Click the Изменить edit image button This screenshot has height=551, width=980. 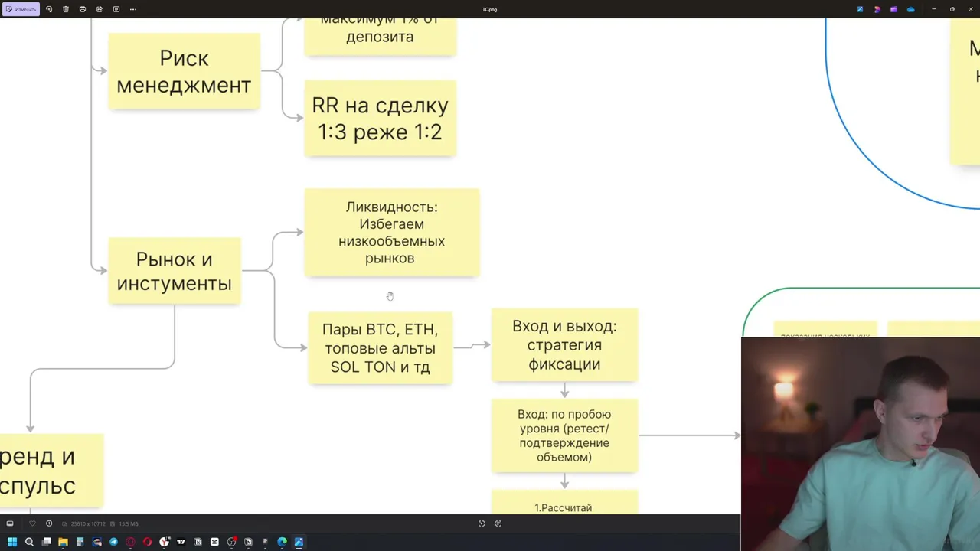click(21, 9)
